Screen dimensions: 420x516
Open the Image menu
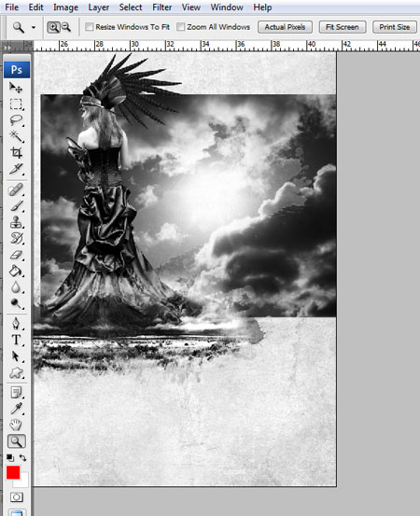(x=65, y=7)
